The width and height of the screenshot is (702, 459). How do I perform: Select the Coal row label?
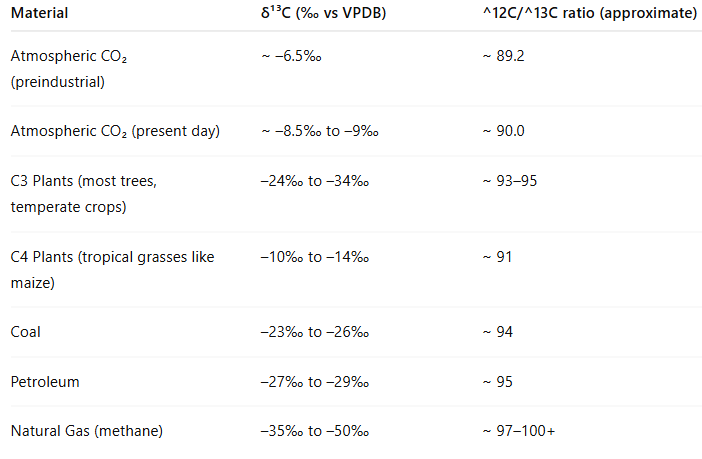coord(26,331)
